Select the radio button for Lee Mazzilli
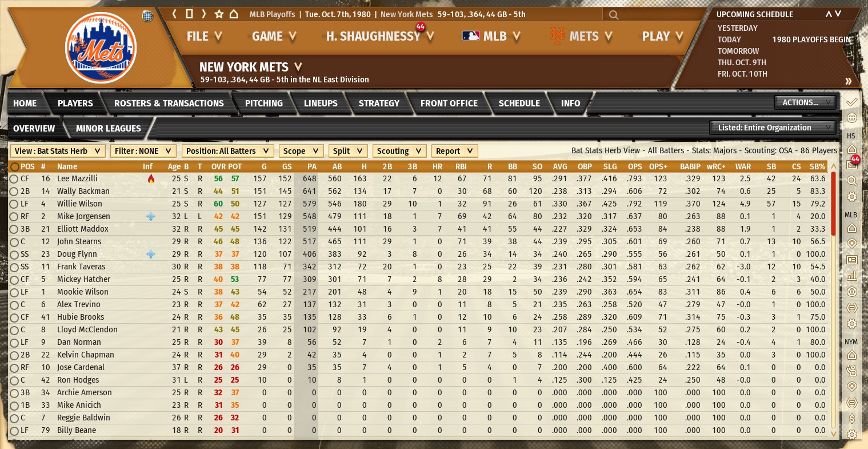The width and height of the screenshot is (868, 449). (x=14, y=179)
